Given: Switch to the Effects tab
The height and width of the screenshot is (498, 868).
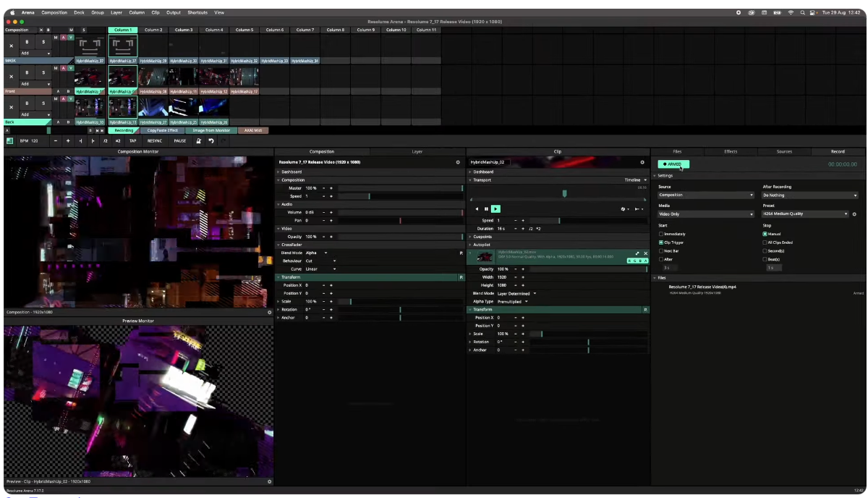Looking at the screenshot, I should [x=731, y=151].
